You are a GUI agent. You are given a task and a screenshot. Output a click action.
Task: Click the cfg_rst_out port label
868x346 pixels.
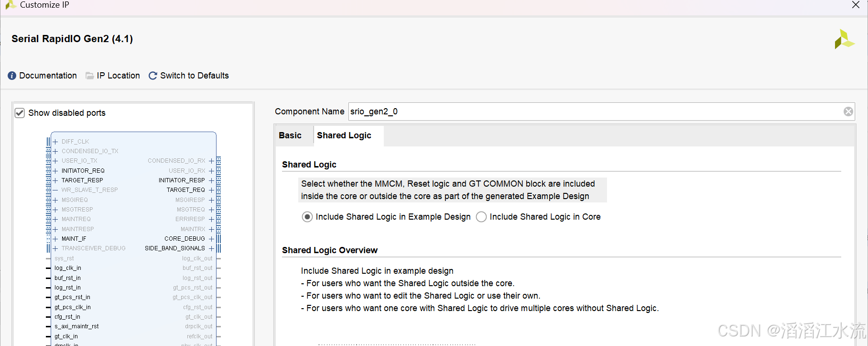[198, 307]
